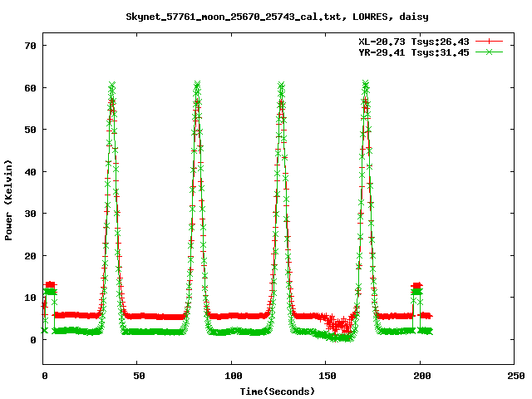Viewport: 532px width, 399px height.
Task: Click the Time(Seconds) x-axis label
Action: pos(277,392)
